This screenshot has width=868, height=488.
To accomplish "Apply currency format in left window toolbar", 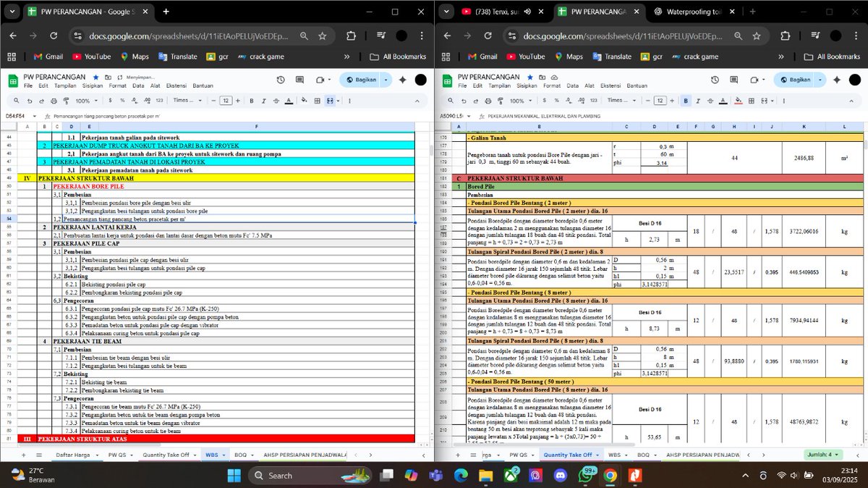I will pos(110,101).
